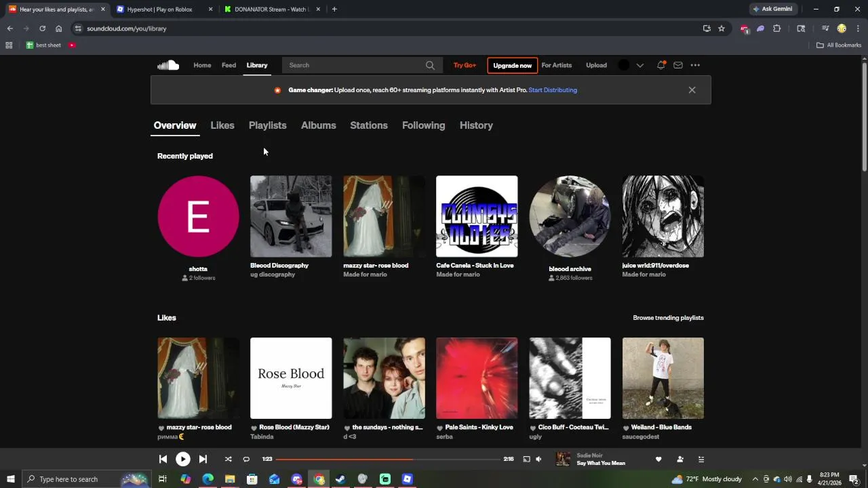Skip to the next track
This screenshot has height=488, width=868.
(x=203, y=459)
